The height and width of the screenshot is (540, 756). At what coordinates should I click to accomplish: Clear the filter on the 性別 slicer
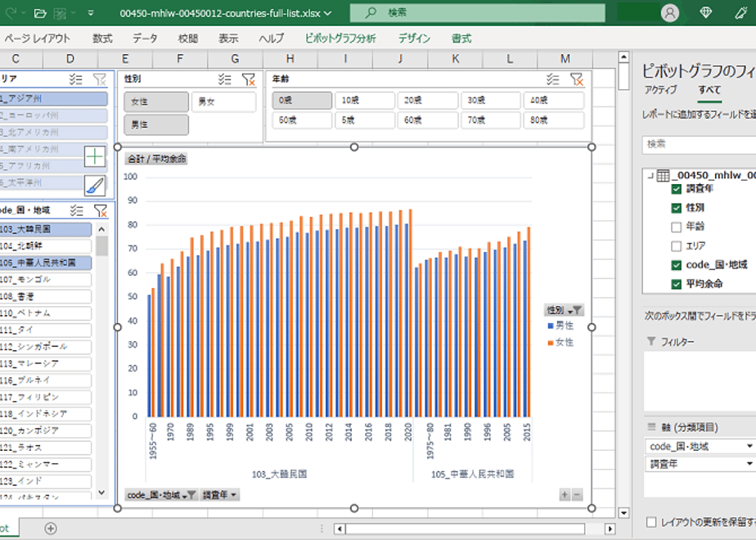pos(248,79)
